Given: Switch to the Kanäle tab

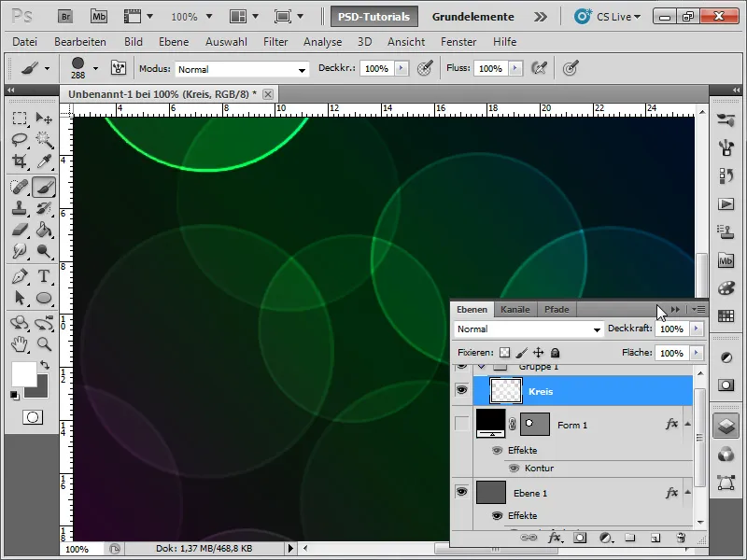Looking at the screenshot, I should coord(515,310).
